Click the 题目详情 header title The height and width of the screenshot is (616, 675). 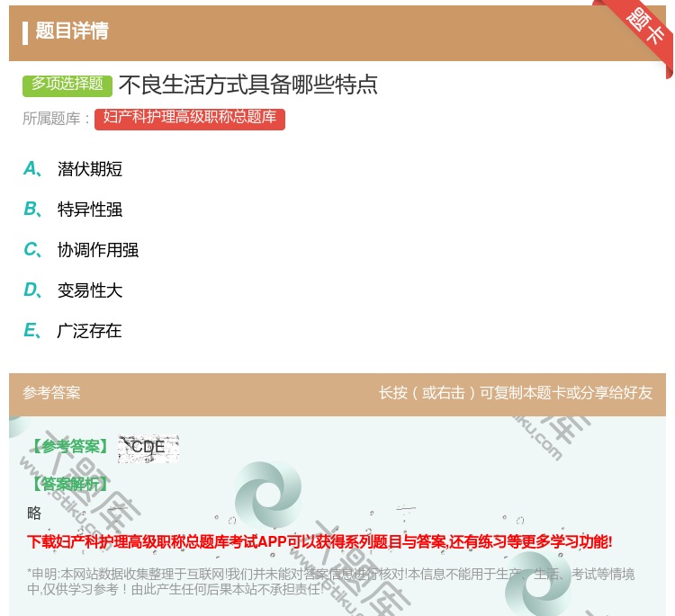pyautogui.click(x=72, y=31)
